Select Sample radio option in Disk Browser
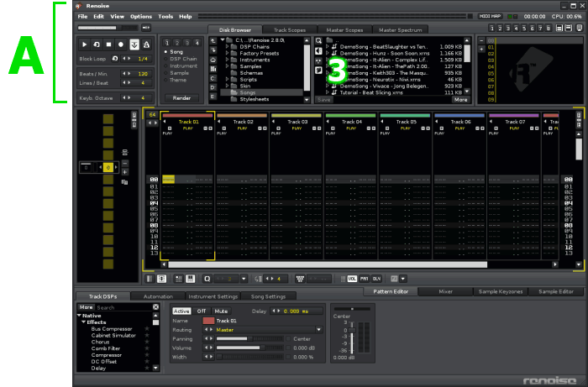The width and height of the screenshot is (588, 387). [x=176, y=73]
